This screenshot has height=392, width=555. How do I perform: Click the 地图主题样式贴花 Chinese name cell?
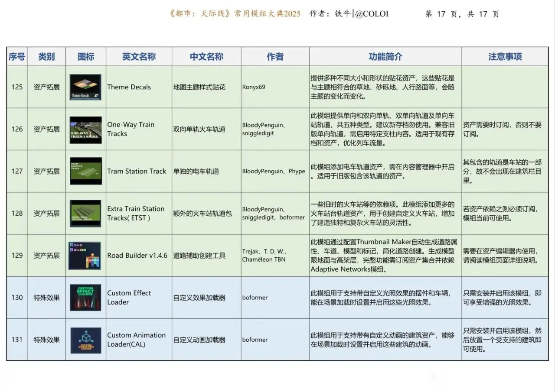coord(199,87)
